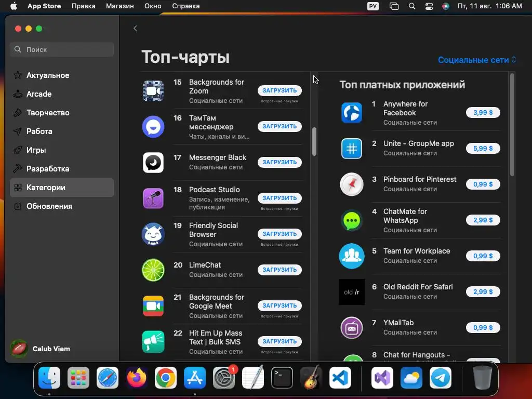Open Friendly Social Browser app icon
Viewport: 532px width, 399px height.
coord(153,234)
